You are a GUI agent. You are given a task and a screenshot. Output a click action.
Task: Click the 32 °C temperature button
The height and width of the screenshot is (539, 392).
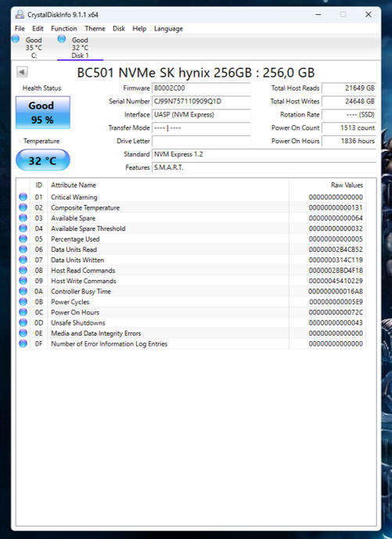pyautogui.click(x=42, y=160)
